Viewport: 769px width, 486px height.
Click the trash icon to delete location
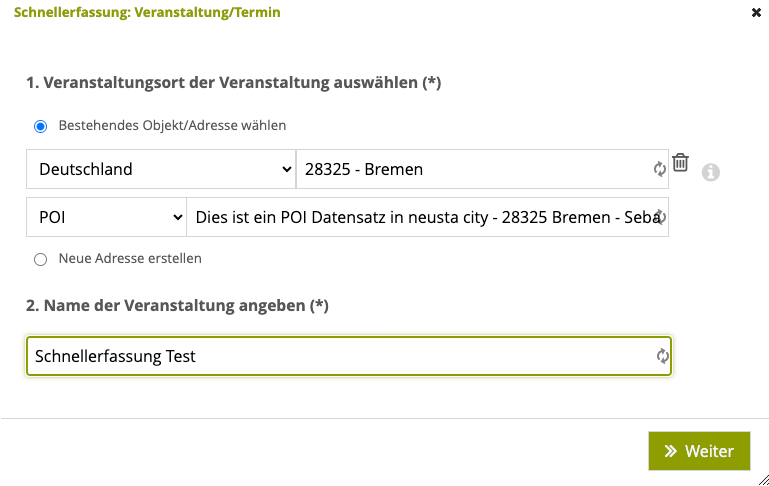(x=680, y=162)
